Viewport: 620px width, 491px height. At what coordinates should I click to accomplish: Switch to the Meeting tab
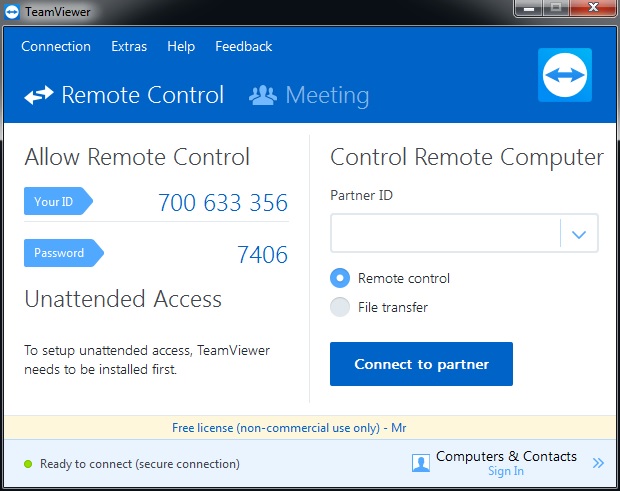[309, 95]
